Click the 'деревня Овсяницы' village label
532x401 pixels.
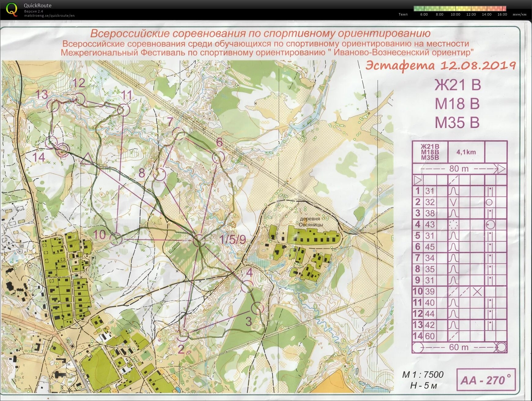(x=311, y=222)
